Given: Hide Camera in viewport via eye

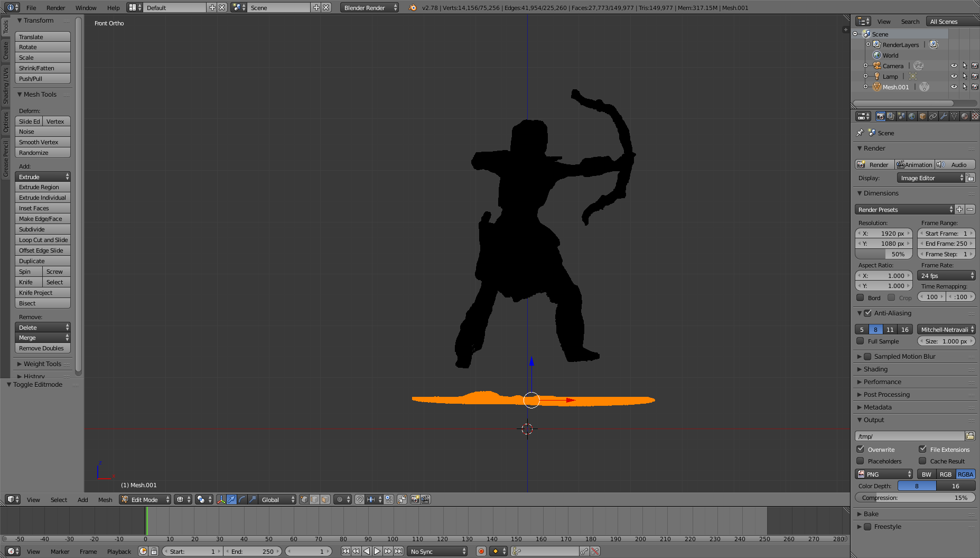Looking at the screenshot, I should 954,66.
